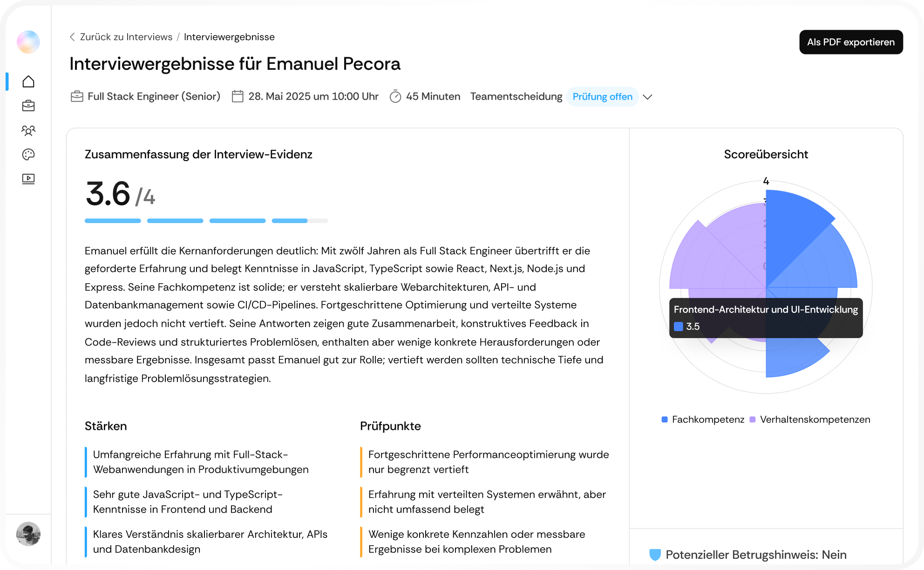Screen dimensions: 924x570
Task: Go back via Zurück zu Interviews link
Action: pos(126,37)
